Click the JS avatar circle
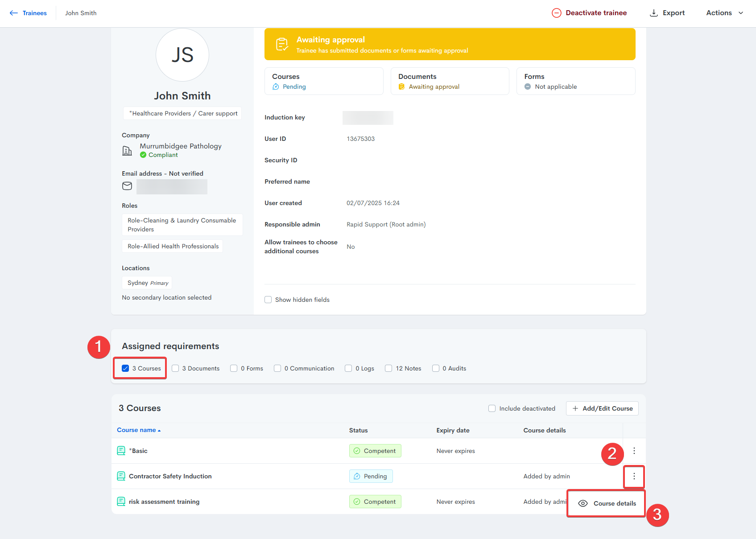The width and height of the screenshot is (756, 539). pos(182,55)
